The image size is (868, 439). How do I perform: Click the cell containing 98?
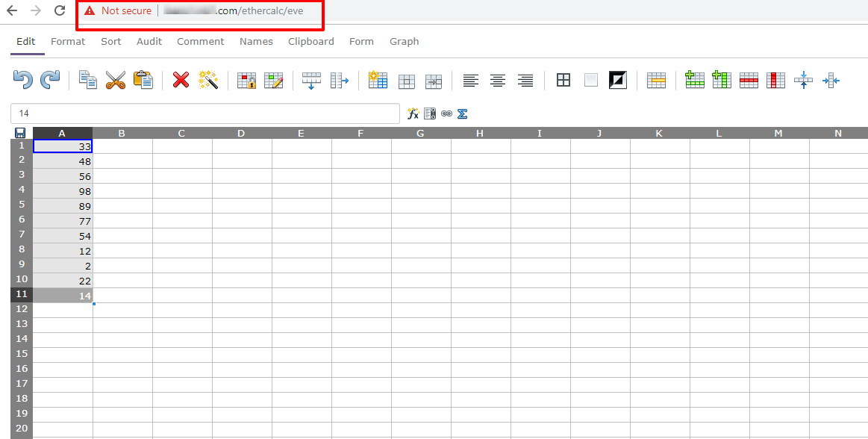[63, 191]
